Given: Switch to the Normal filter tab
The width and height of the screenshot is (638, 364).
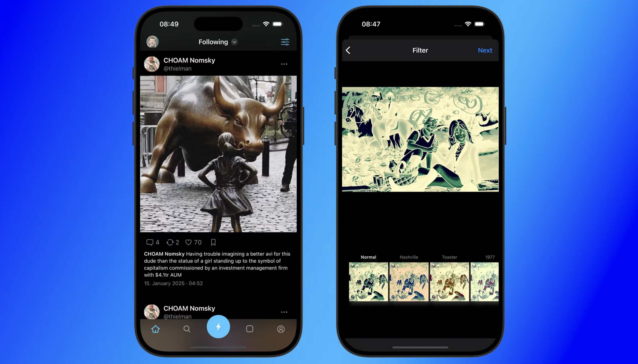Looking at the screenshot, I should click(368, 257).
